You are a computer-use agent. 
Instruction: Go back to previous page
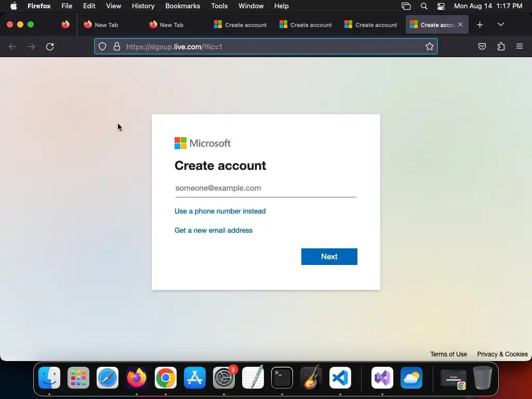click(x=12, y=46)
